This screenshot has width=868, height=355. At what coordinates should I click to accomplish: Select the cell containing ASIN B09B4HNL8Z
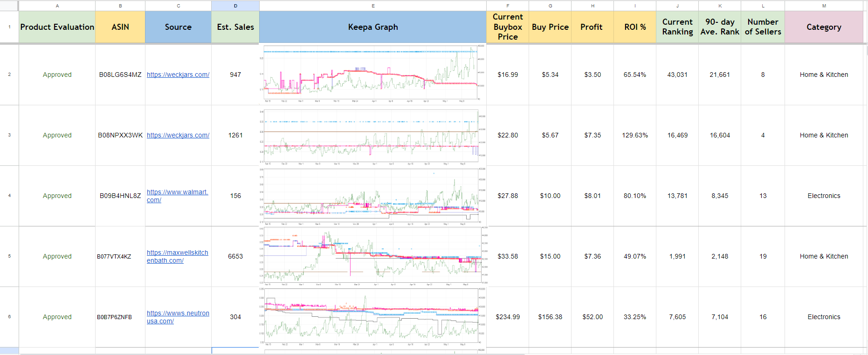click(120, 196)
